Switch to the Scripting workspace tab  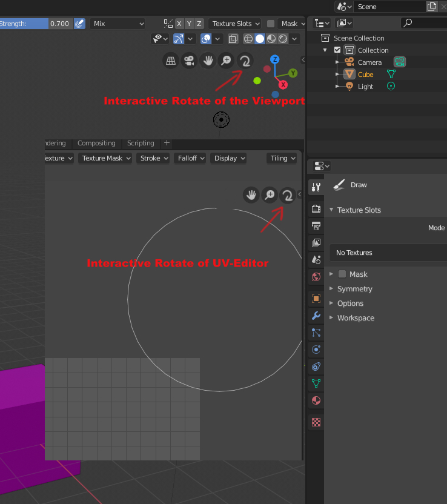[x=141, y=143]
